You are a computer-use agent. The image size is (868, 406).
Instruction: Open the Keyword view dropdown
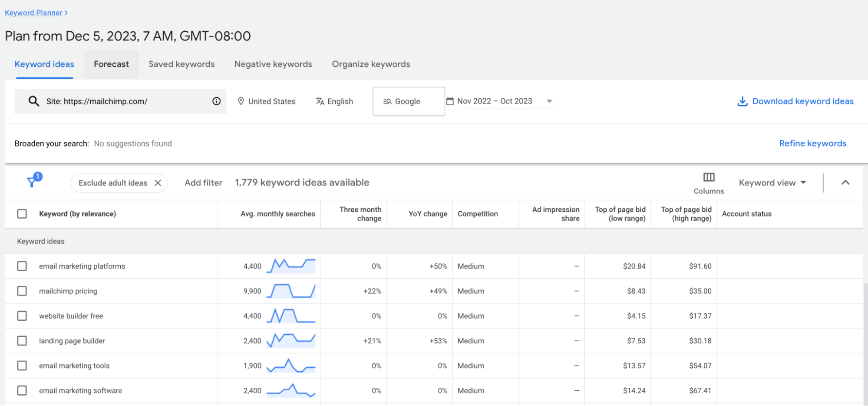[x=772, y=183]
